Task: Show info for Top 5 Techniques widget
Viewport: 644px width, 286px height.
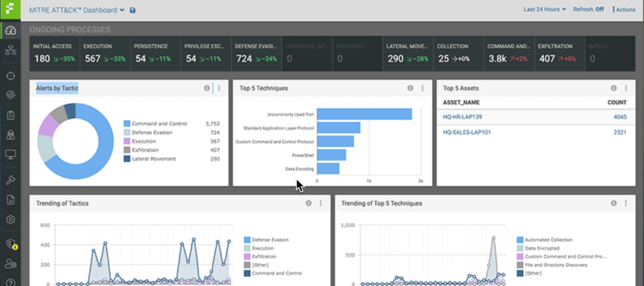Action: click(410, 88)
